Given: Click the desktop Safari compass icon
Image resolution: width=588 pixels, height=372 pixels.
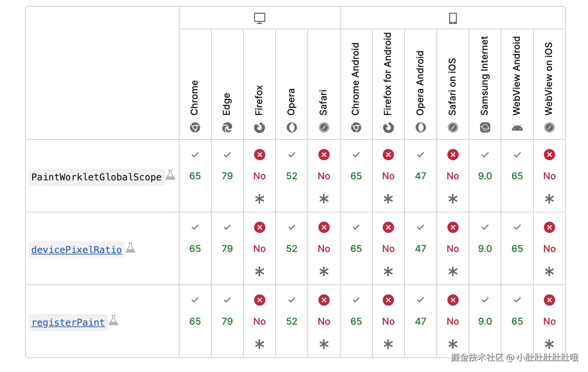Looking at the screenshot, I should click(x=324, y=127).
